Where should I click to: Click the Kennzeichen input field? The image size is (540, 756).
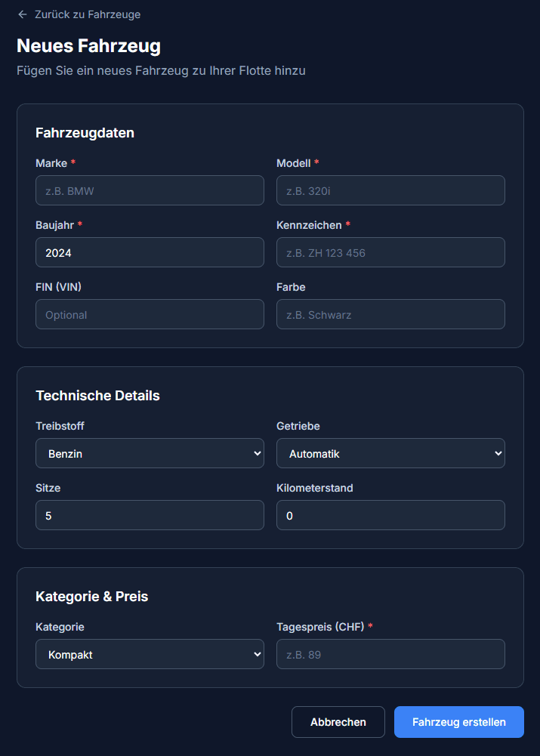point(390,252)
